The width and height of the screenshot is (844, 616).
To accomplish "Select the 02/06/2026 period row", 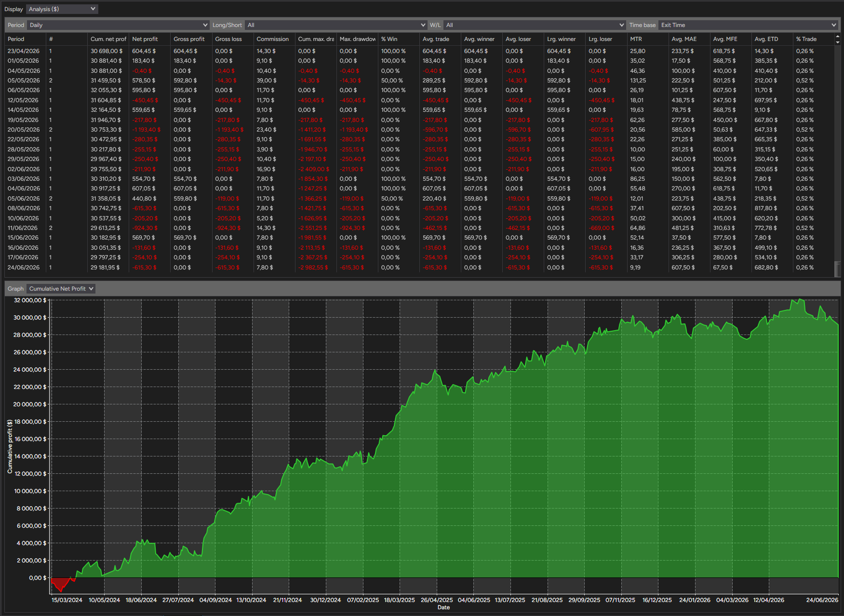I will tap(419, 169).
